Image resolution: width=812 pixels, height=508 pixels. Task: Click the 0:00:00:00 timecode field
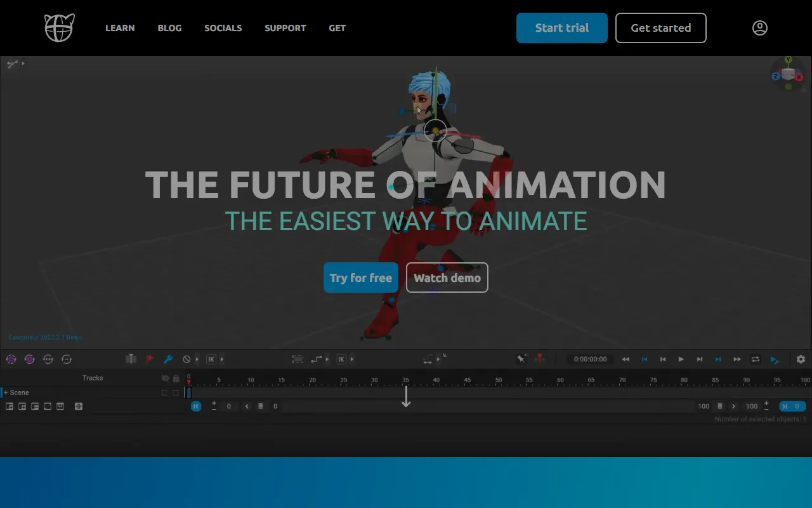coord(590,359)
